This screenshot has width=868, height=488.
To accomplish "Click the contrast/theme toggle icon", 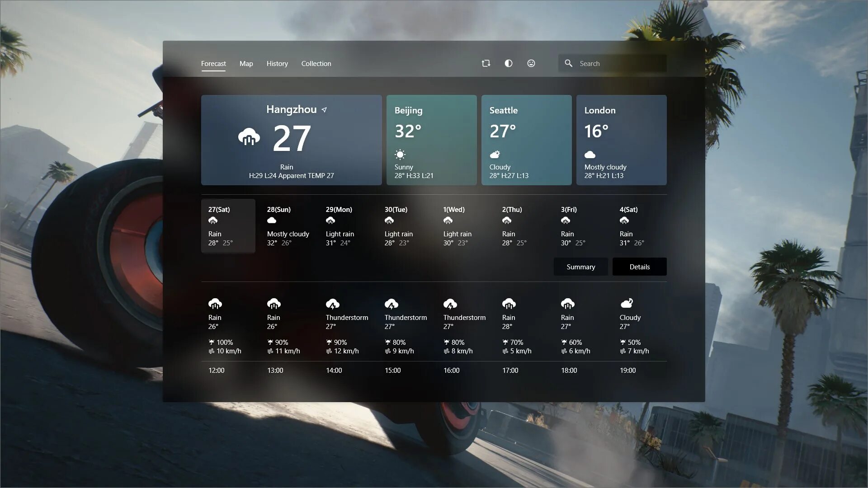I will point(508,63).
